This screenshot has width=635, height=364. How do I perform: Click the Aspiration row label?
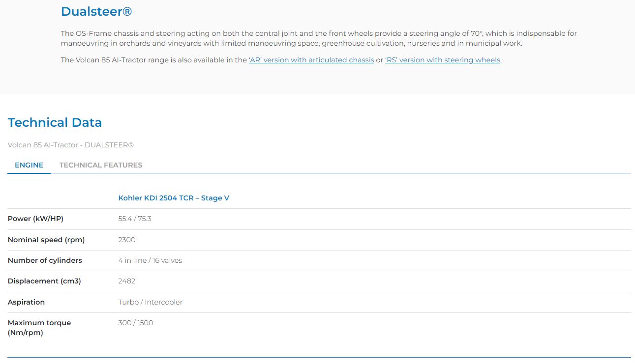pyautogui.click(x=26, y=302)
